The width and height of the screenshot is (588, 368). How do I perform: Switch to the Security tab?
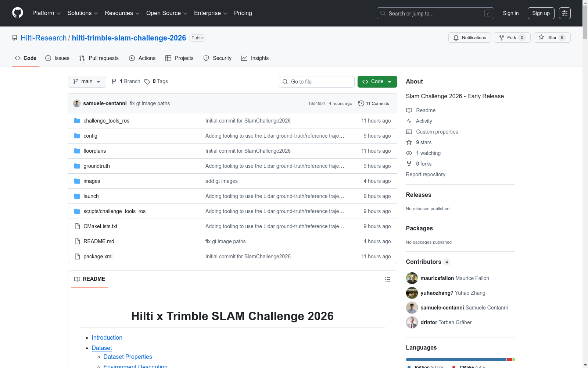(218, 58)
